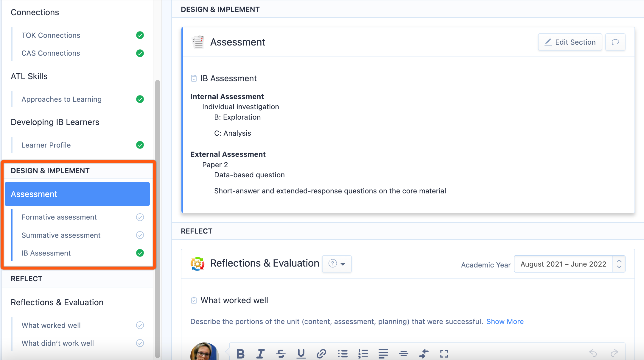Create a numbered list
Image resolution: width=644 pixels, height=360 pixels.
pyautogui.click(x=363, y=354)
